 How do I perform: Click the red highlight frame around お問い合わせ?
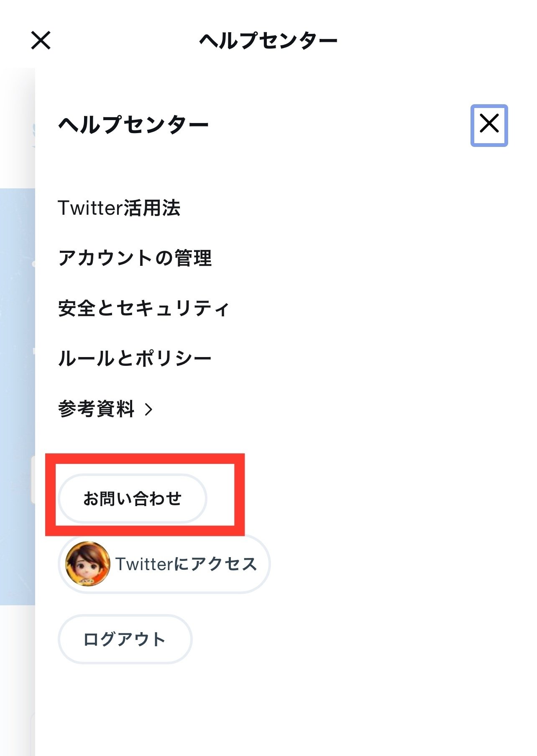(144, 459)
